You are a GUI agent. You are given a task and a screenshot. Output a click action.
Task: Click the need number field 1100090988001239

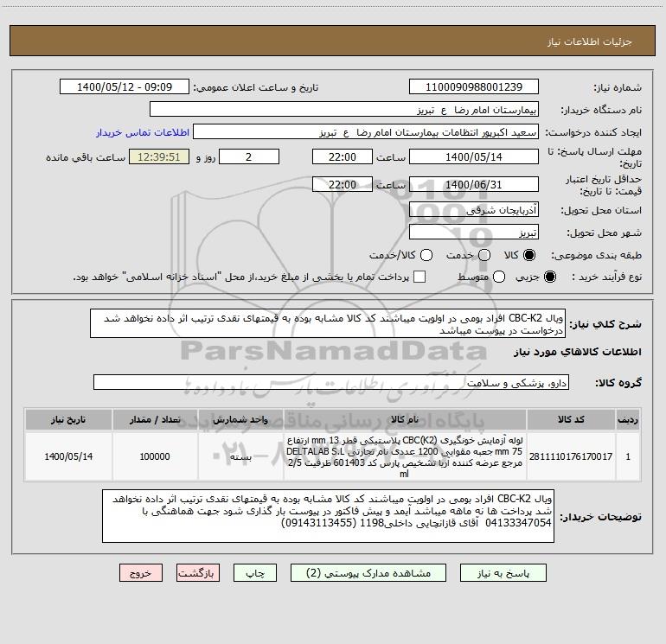click(474, 86)
